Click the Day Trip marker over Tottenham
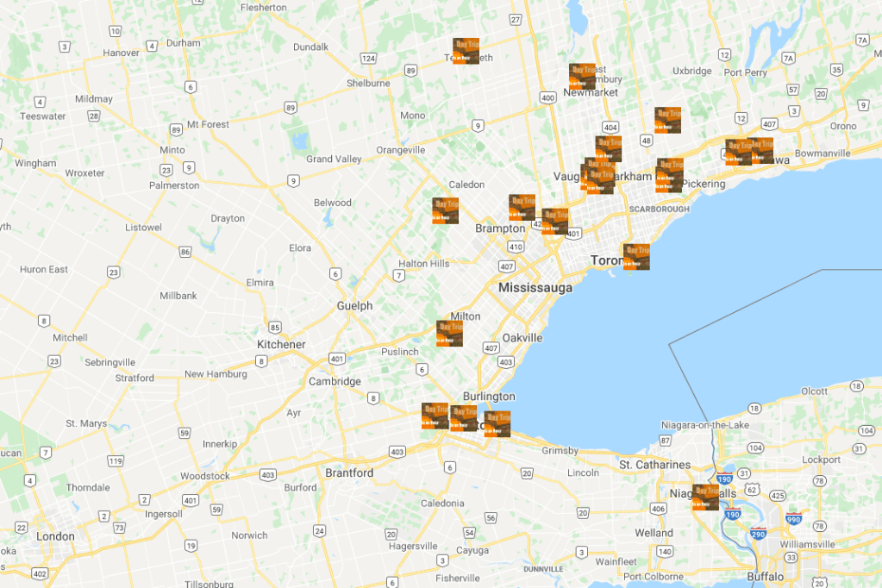882x588 pixels. click(x=466, y=51)
